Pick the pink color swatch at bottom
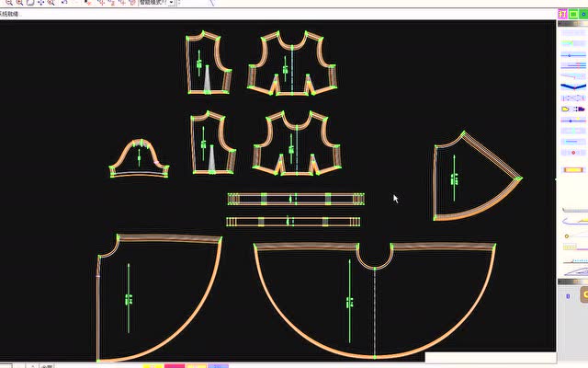Viewport: 588px width, 368px height. (x=174, y=365)
